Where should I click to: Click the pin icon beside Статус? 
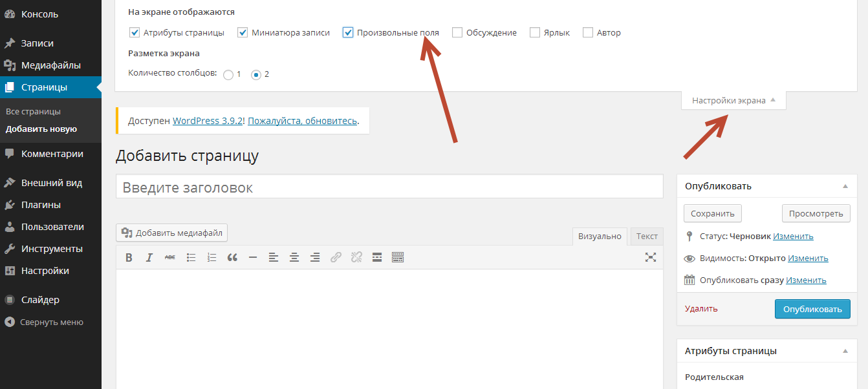click(689, 237)
